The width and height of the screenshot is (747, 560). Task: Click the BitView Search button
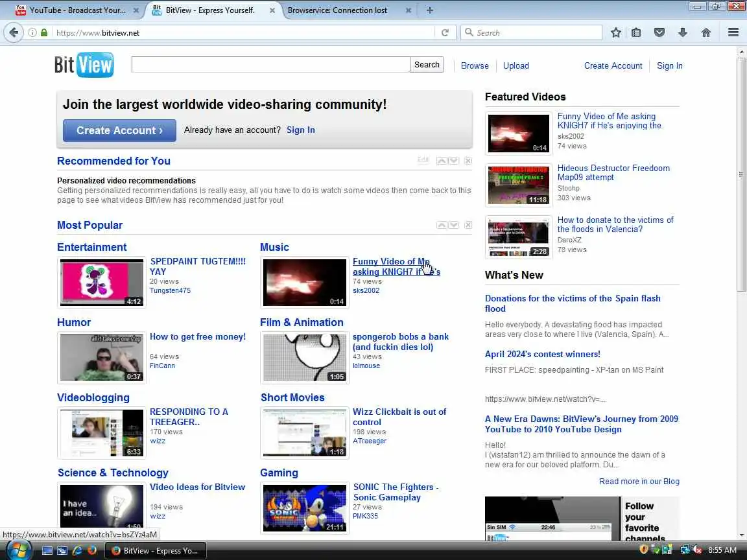click(427, 65)
